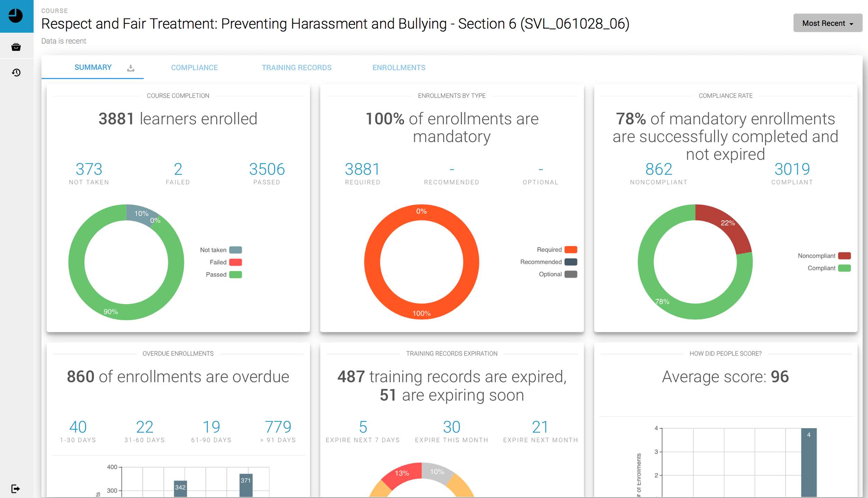
Task: Select the Summary tab
Action: coord(93,67)
